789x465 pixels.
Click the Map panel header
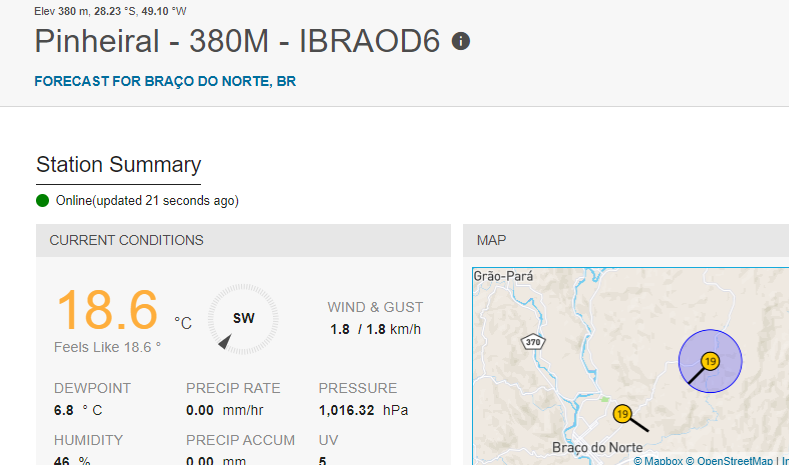(626, 241)
